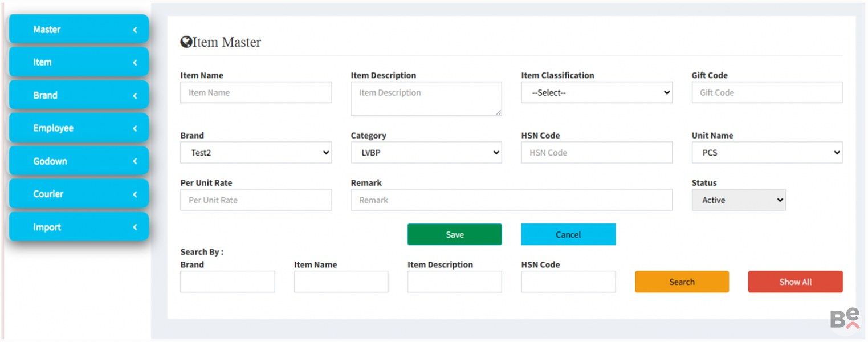Open the Item sidebar menu

pos(79,62)
